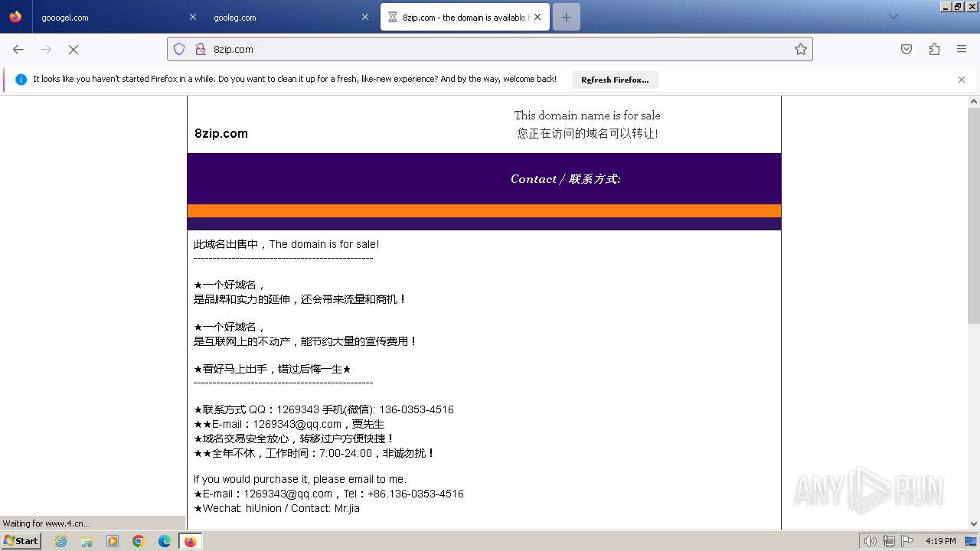
Task: Bookmark this page with star icon
Action: point(801,49)
